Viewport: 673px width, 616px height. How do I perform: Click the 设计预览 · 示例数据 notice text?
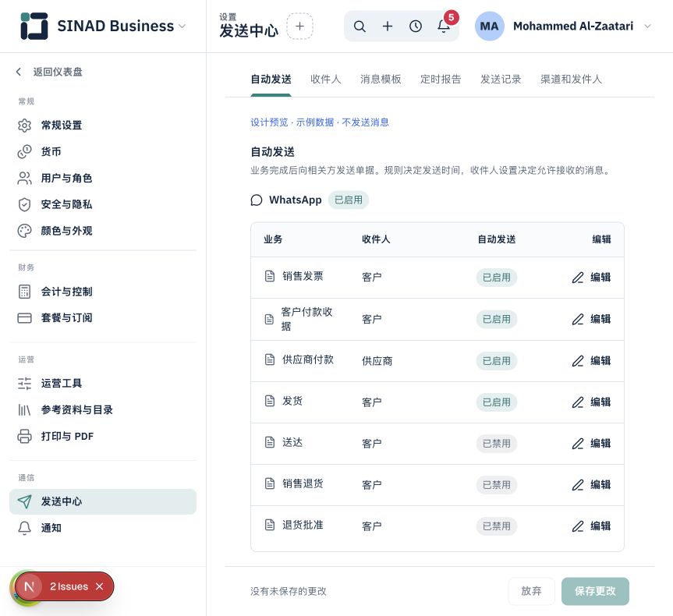tap(320, 122)
